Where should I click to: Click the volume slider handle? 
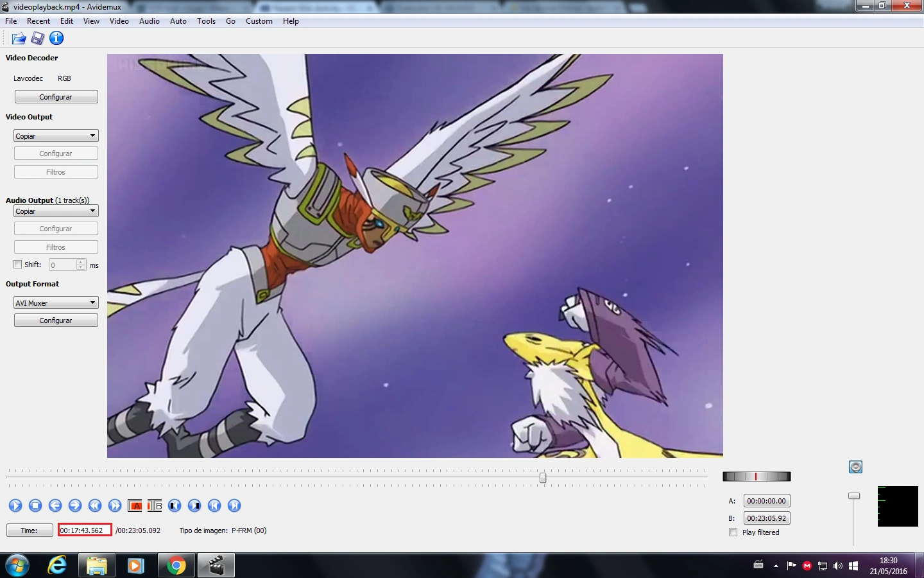click(854, 496)
